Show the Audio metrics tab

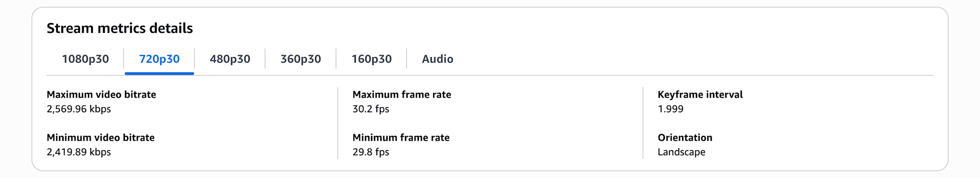coord(438,59)
